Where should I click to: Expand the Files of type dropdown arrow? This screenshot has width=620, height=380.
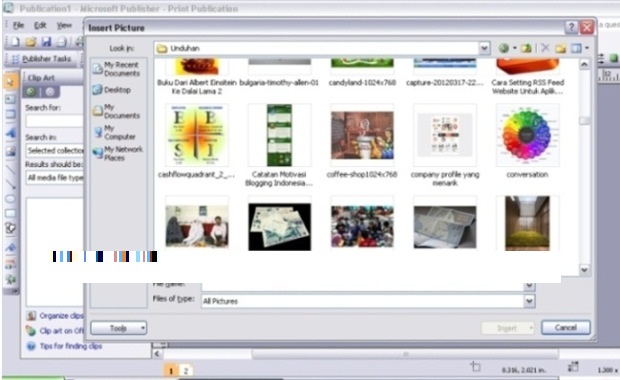click(529, 301)
